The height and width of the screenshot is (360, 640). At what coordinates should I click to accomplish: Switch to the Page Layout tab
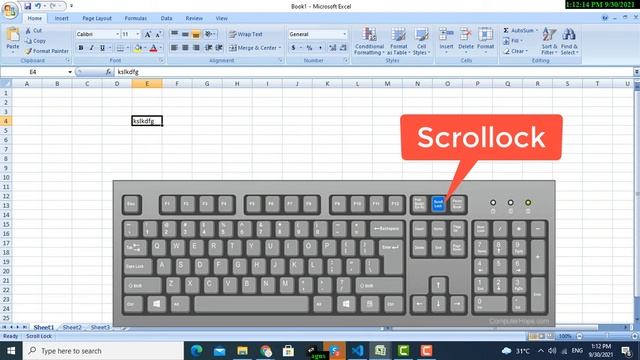[x=97, y=18]
